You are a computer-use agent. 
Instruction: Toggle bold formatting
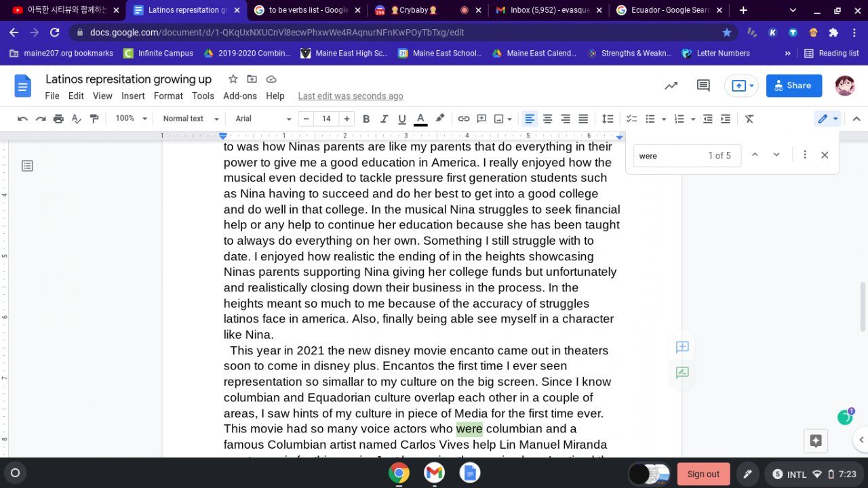pos(366,119)
